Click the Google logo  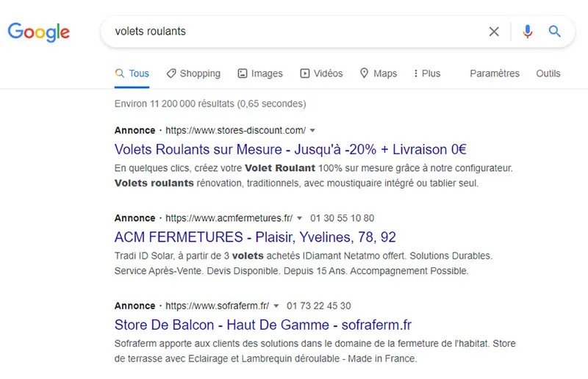click(39, 32)
